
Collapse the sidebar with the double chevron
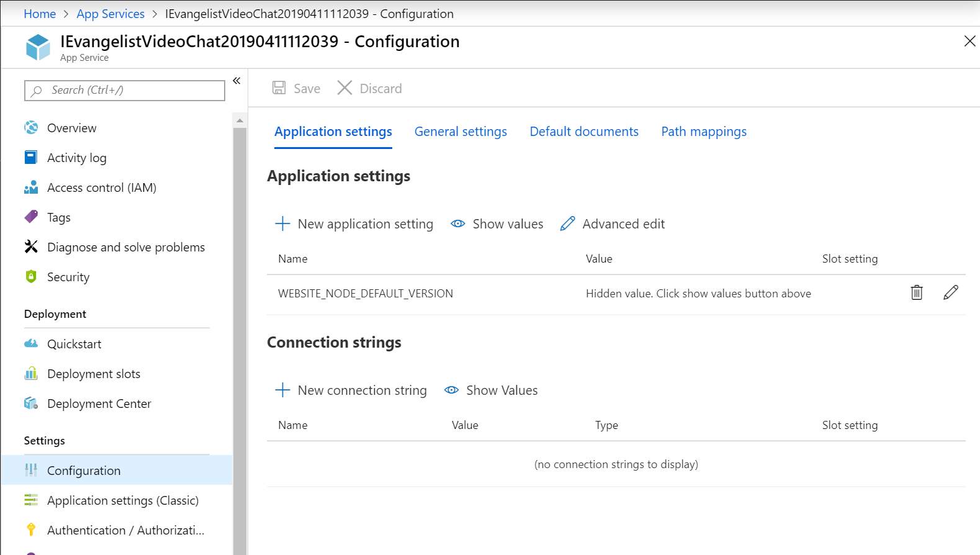236,81
